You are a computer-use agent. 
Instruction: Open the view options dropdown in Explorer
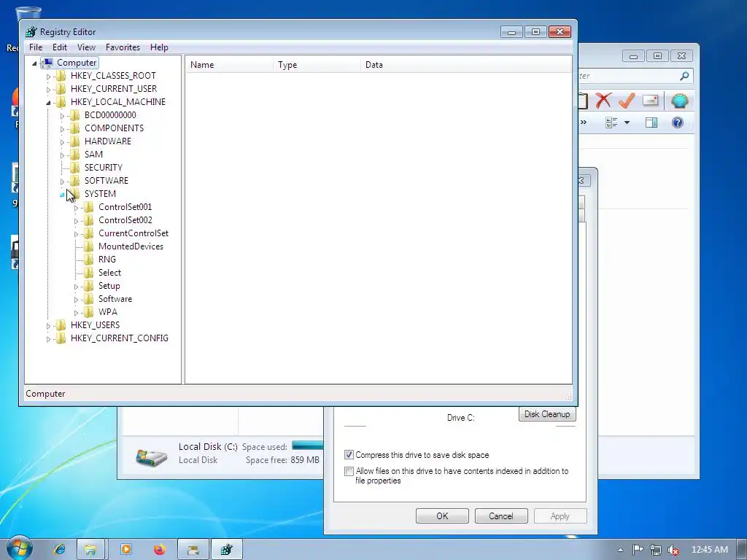[x=627, y=122]
